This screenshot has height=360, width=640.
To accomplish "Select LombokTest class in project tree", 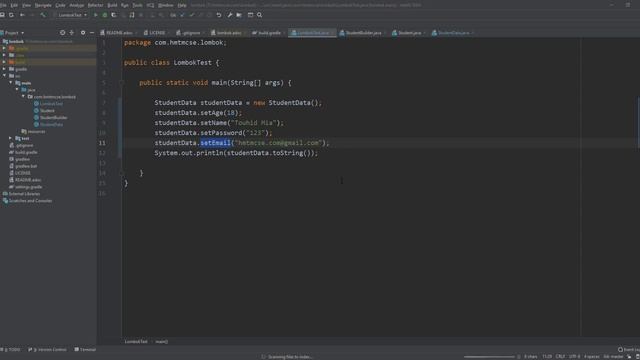I will [49, 104].
